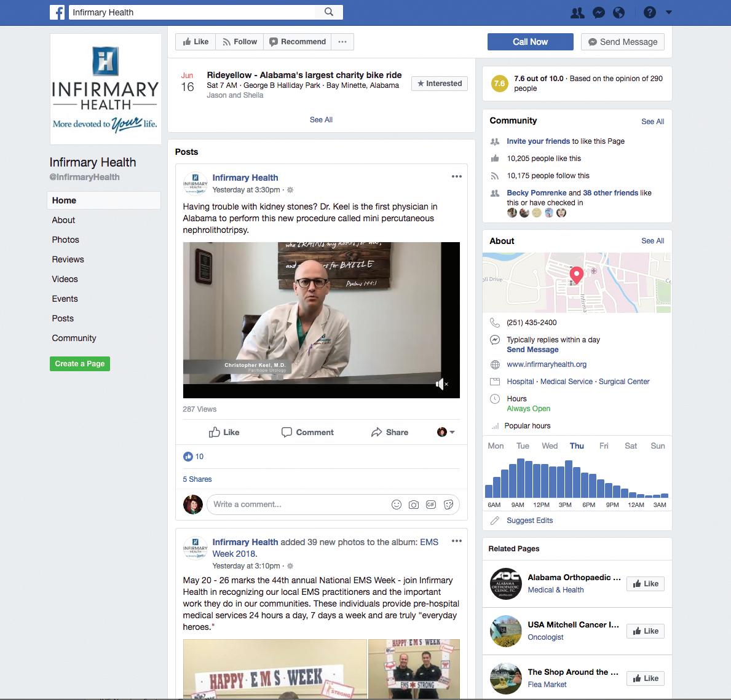Open Photos in the left sidebar
This screenshot has width=731, height=700.
coord(65,240)
